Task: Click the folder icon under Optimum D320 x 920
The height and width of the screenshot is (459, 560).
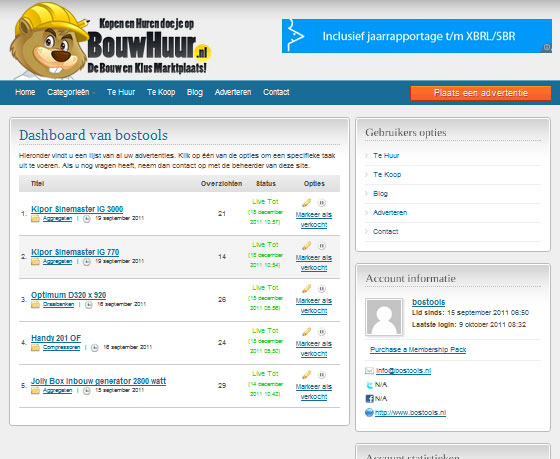Action: (x=35, y=305)
